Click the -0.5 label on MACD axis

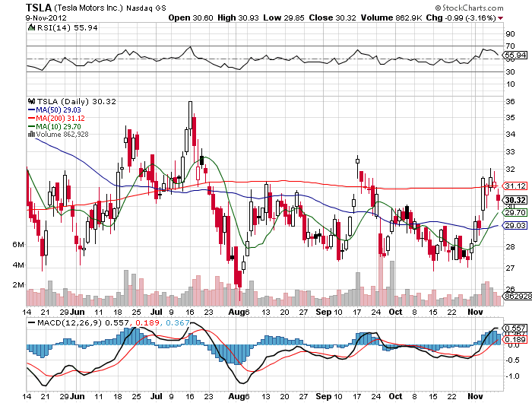(x=512, y=360)
